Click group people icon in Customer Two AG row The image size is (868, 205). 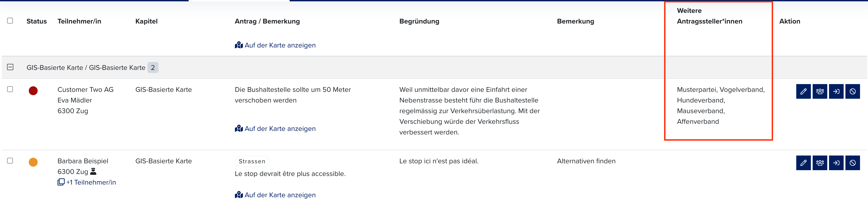(820, 91)
